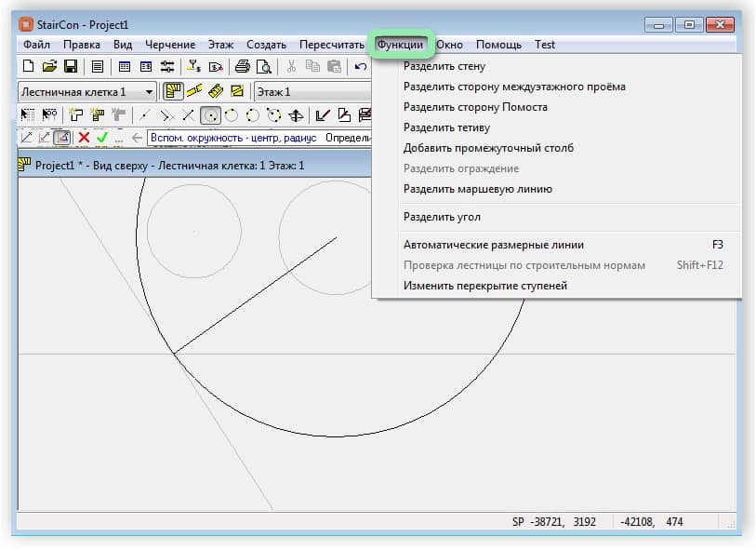Save the project using the floppy disk icon
The image size is (756, 550).
coord(70,66)
